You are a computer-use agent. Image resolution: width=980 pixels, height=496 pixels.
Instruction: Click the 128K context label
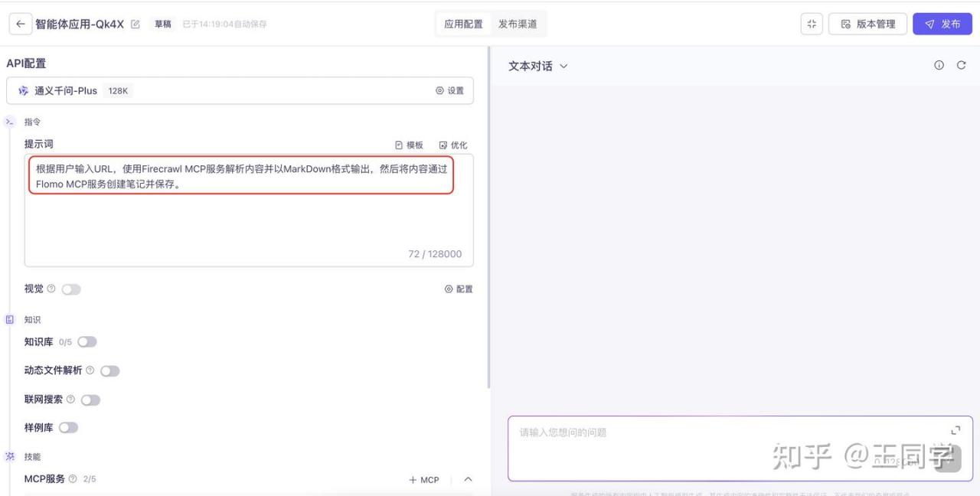tap(118, 91)
